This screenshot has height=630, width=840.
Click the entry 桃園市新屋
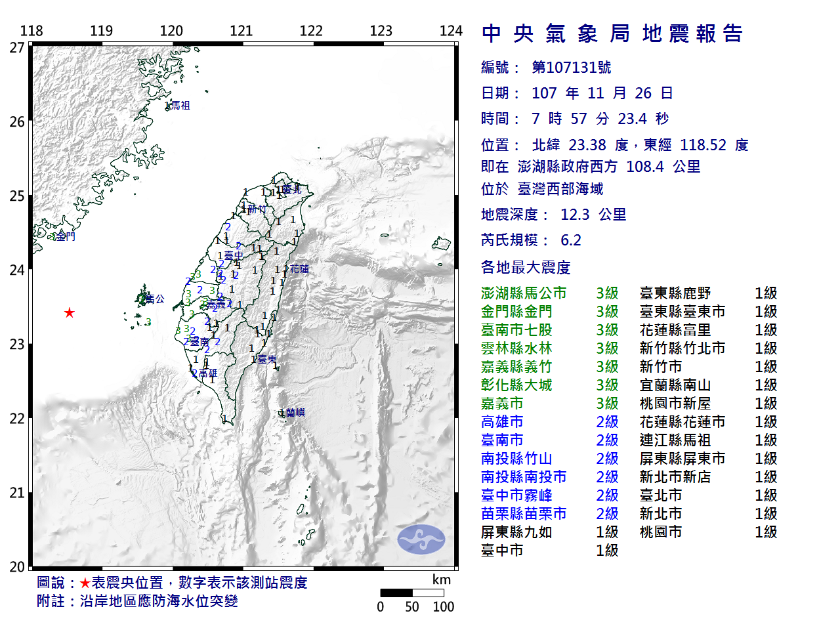coord(675,404)
